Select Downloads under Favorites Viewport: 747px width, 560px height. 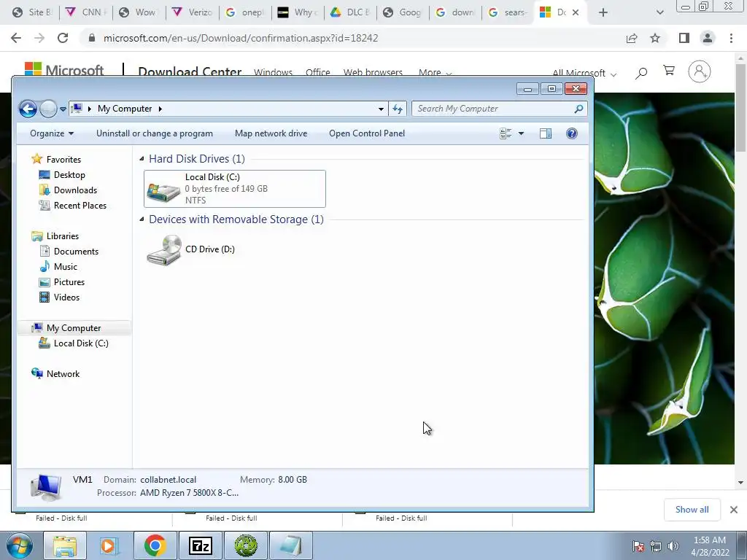[x=75, y=190]
